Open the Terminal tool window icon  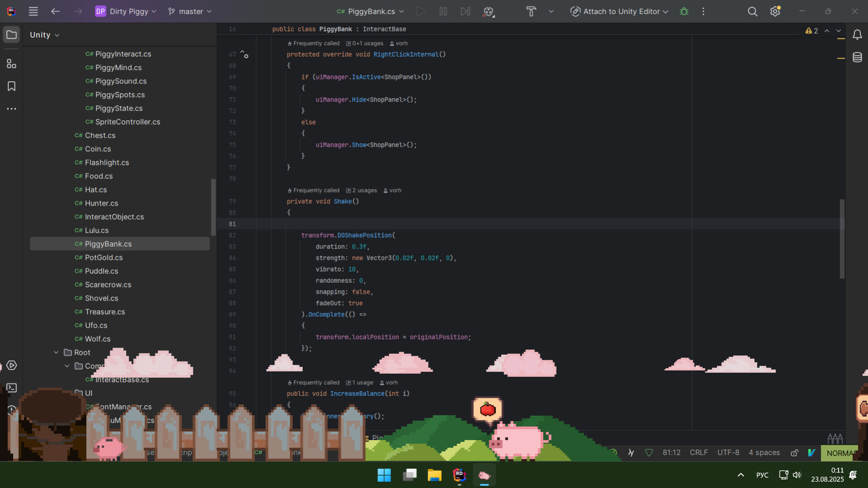tap(11, 388)
